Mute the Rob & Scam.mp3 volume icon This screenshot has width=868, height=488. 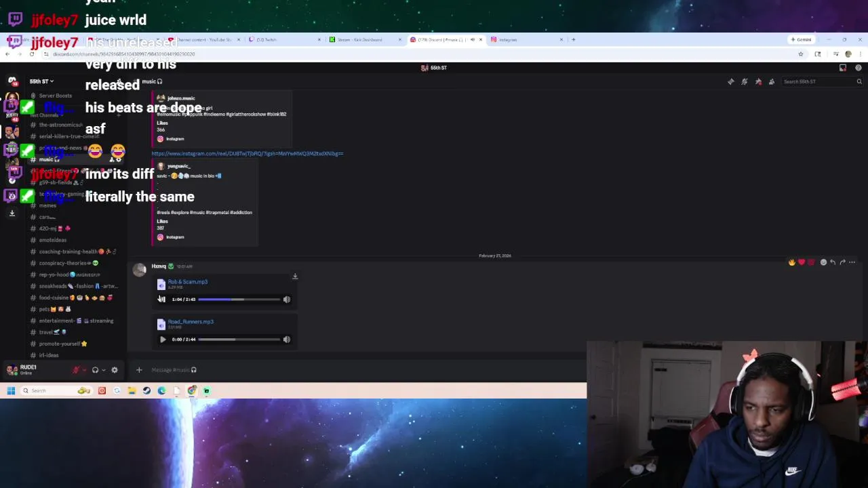(286, 299)
